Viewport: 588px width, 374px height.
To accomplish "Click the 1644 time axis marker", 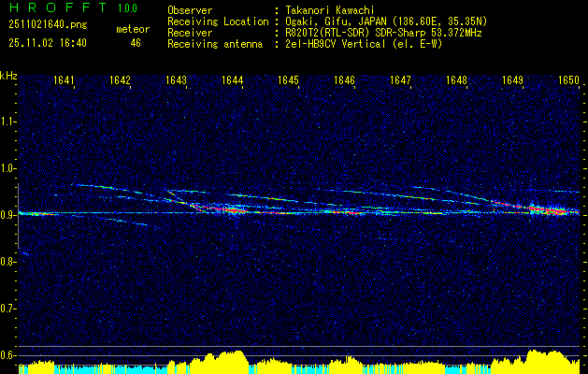I will tap(233, 79).
